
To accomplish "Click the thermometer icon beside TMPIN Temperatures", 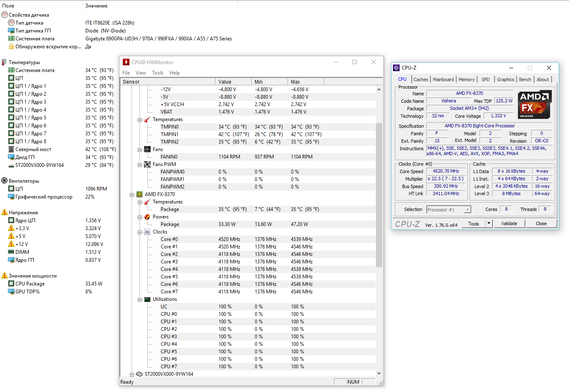I will click(x=147, y=119).
